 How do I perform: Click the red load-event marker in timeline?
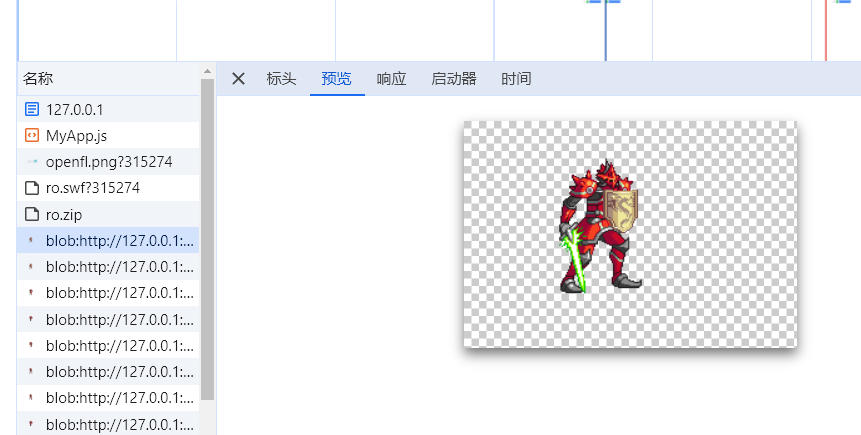[x=825, y=30]
